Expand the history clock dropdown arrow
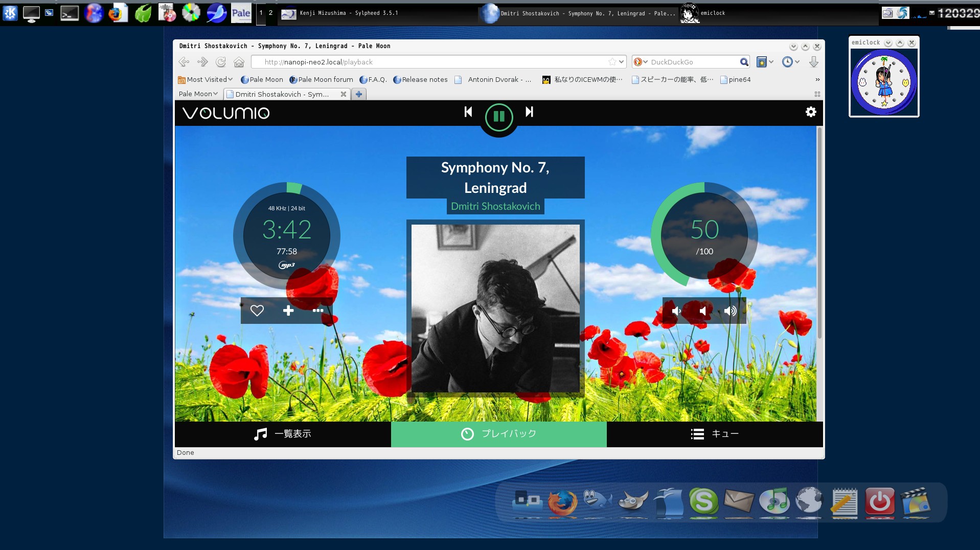980x550 pixels. [797, 62]
